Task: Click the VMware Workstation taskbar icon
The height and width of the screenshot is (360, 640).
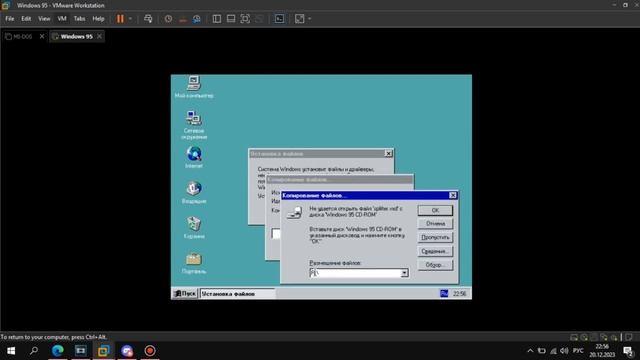Action: pos(104,351)
